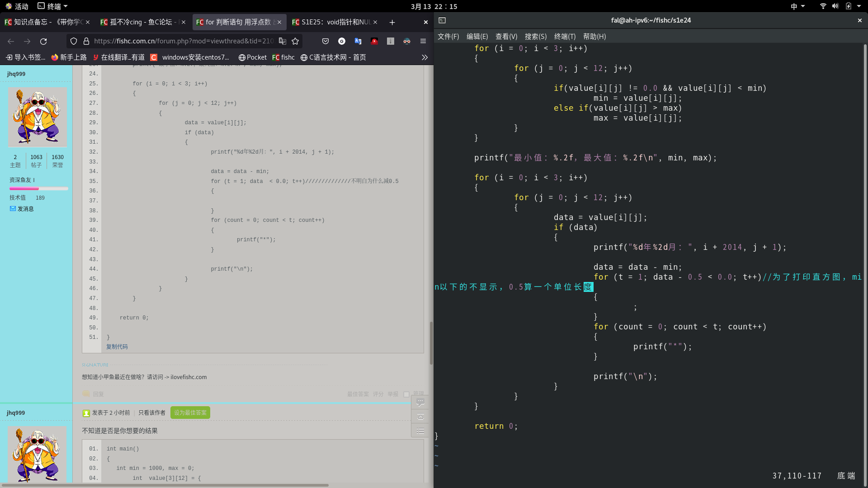Open the 在线翻译_有道 bookmark
The image size is (868, 488).
point(118,57)
